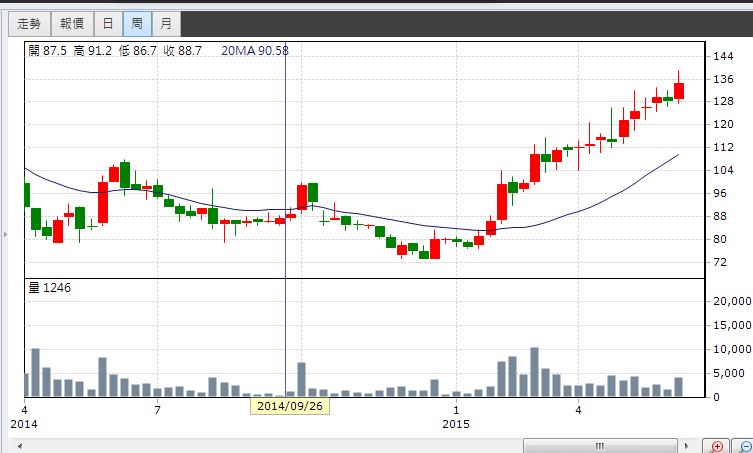Click the 144 price axis label
The height and width of the screenshot is (453, 753).
[x=722, y=55]
